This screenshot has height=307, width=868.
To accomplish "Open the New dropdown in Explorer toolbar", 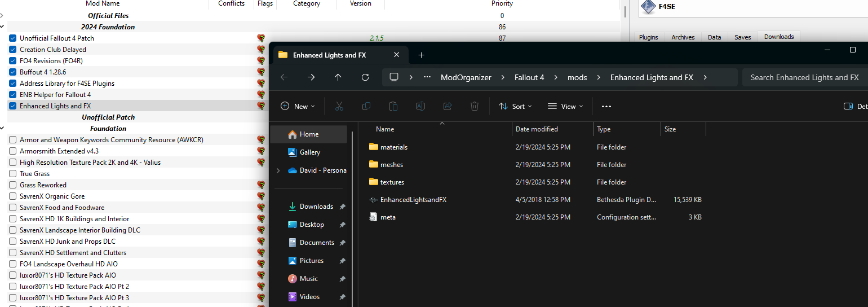I will [x=298, y=106].
